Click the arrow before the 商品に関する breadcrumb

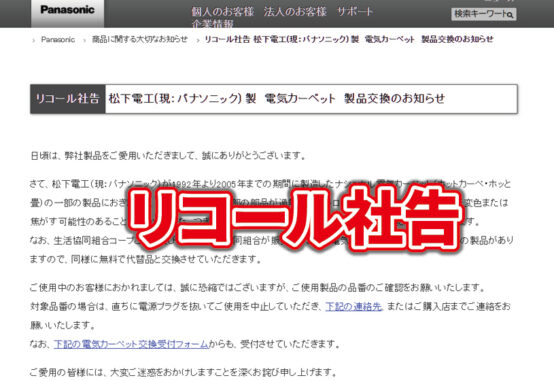point(85,40)
